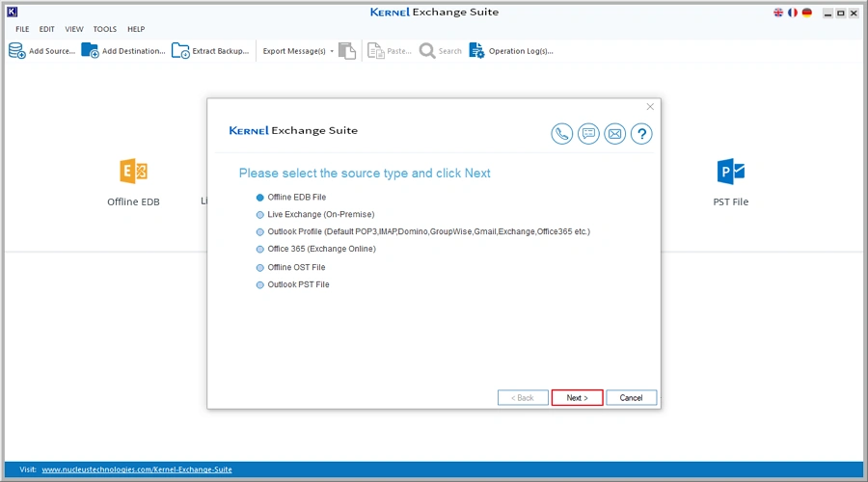The height and width of the screenshot is (482, 868).
Task: Open the TOOLS menu
Action: (x=104, y=29)
